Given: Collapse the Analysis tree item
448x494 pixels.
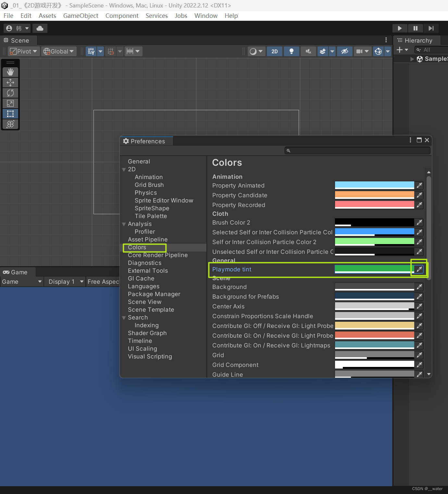Looking at the screenshot, I should point(124,224).
